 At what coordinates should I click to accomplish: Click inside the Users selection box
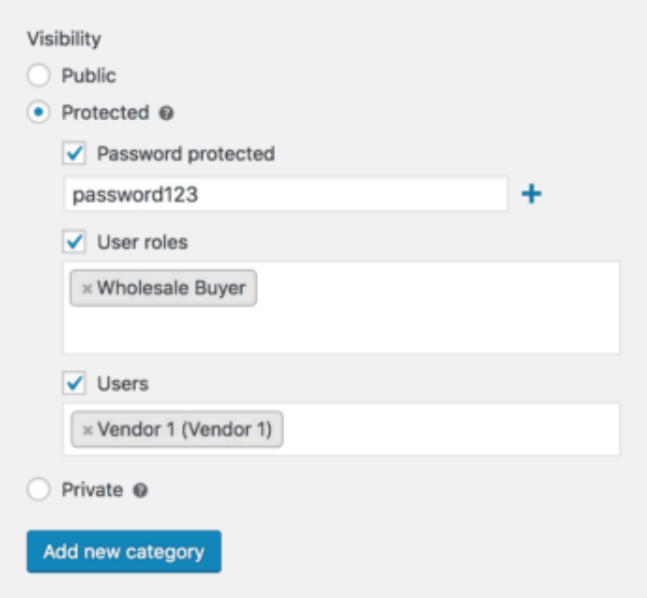[450, 430]
